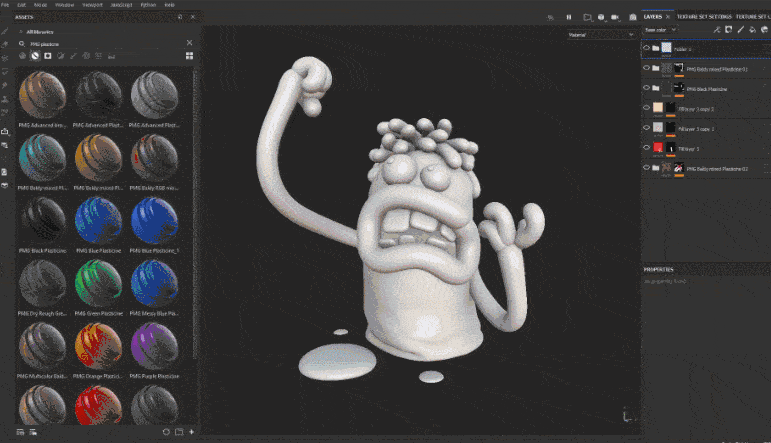Open the Material viewport mode dropdown
Image resolution: width=771 pixels, height=443 pixels.
tap(601, 35)
